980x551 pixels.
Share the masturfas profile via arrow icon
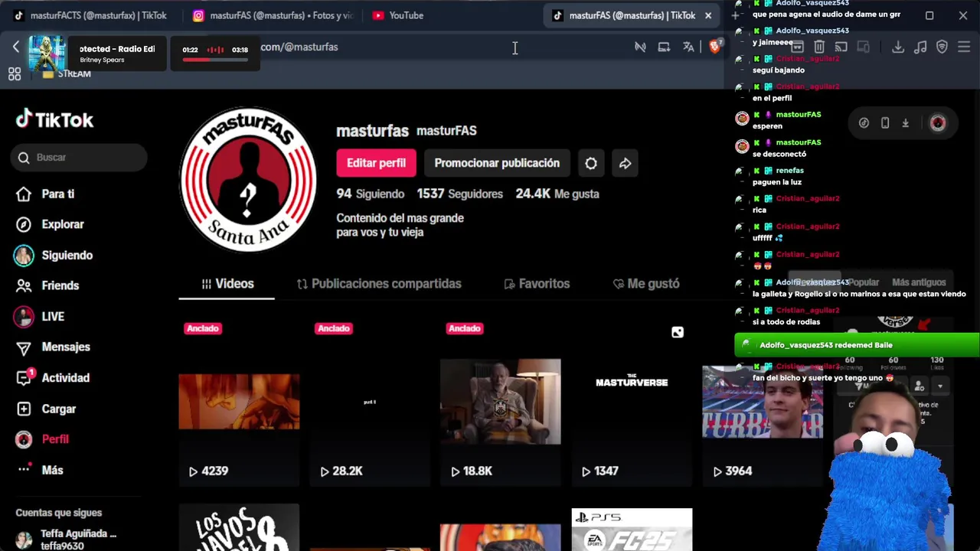pos(625,163)
